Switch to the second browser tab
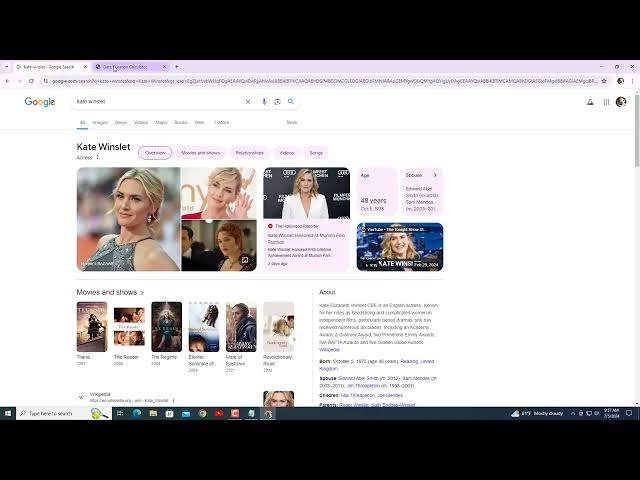 point(131,67)
